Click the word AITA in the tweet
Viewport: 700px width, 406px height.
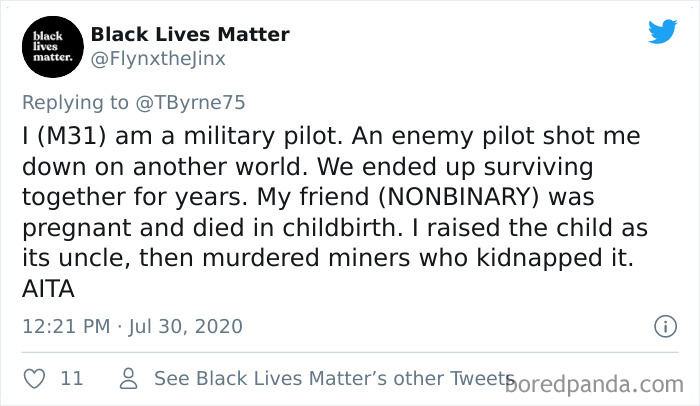[49, 290]
